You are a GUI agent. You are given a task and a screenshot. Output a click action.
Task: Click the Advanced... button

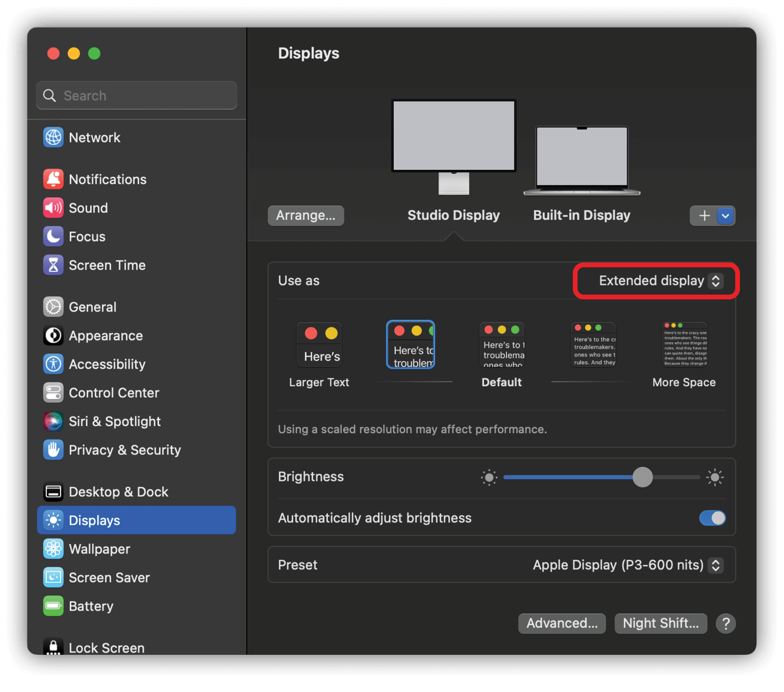click(562, 623)
